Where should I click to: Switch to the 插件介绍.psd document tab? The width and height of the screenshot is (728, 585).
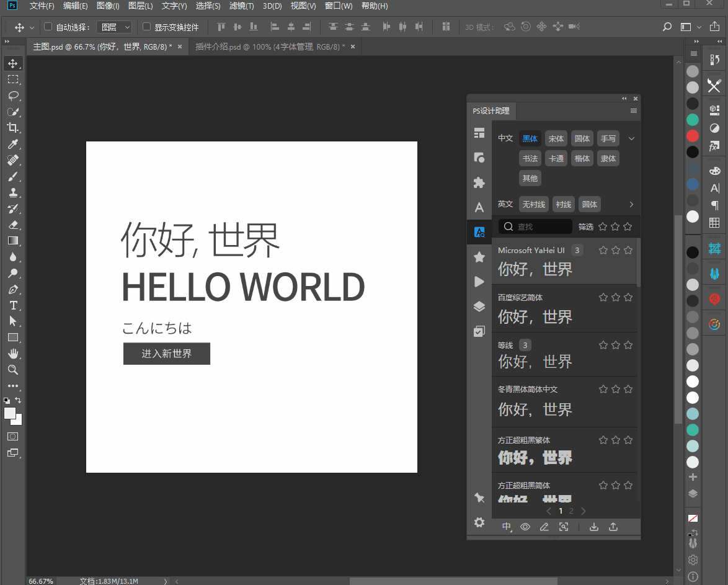click(270, 47)
